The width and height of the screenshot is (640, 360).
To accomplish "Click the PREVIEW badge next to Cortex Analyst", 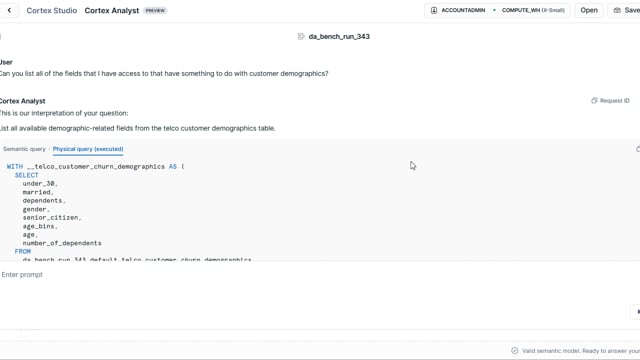I will click(155, 11).
